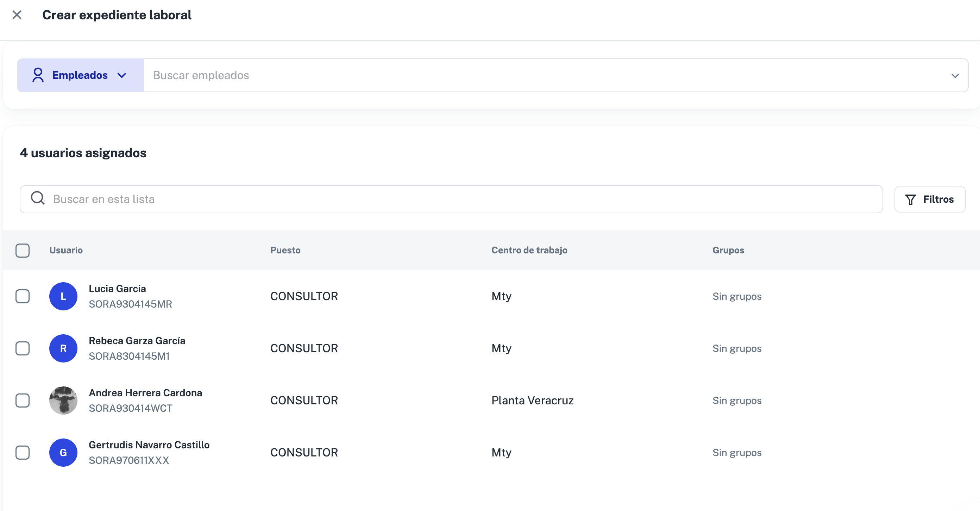
Task: Click CONSULTOR in Andrea Herrera Cardona's row
Action: [x=304, y=401]
